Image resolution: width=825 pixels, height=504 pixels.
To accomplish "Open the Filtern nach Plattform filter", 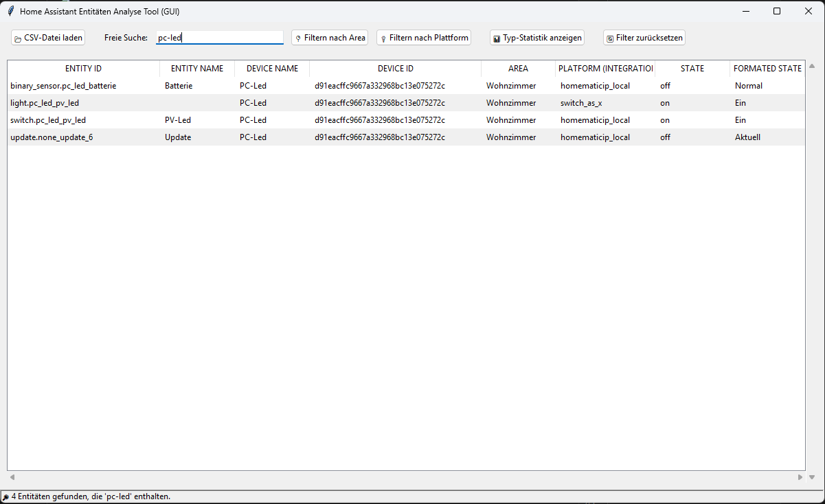I will 424,38.
